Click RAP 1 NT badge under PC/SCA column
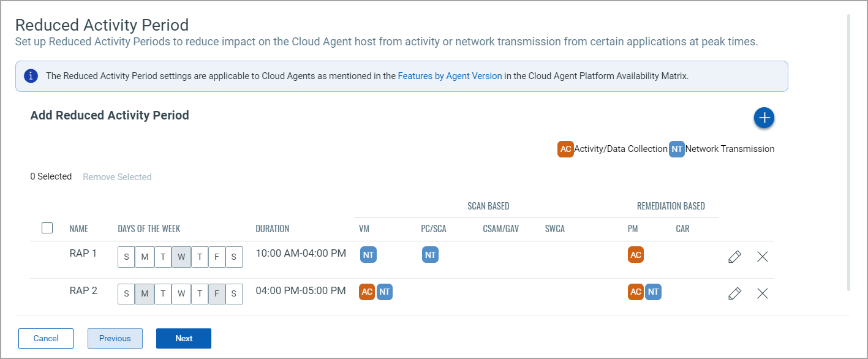 coord(430,254)
